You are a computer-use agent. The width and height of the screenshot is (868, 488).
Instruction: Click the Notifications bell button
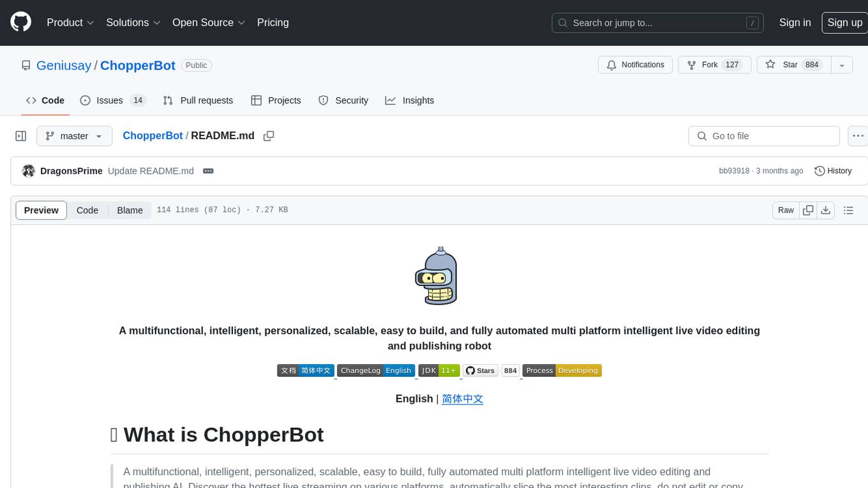coord(635,65)
